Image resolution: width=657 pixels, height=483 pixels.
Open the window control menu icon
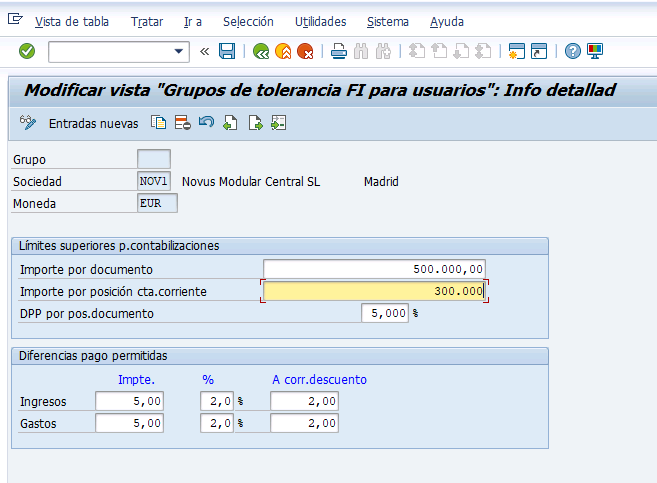point(15,19)
